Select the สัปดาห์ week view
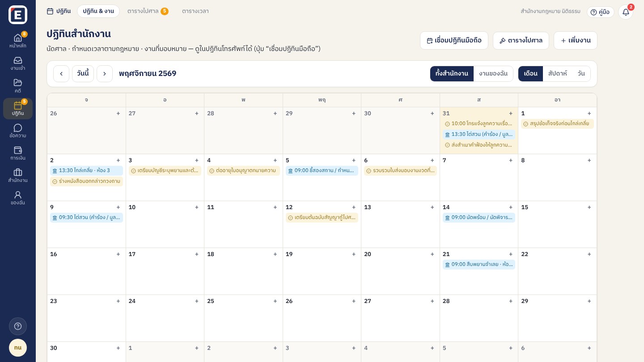Screen dimensions: 644x362 click(x=557, y=74)
